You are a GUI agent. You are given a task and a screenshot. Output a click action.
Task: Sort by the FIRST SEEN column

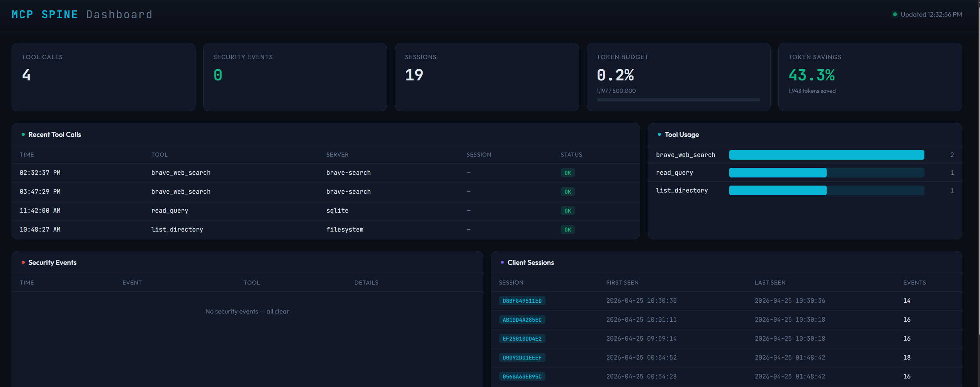pos(622,283)
